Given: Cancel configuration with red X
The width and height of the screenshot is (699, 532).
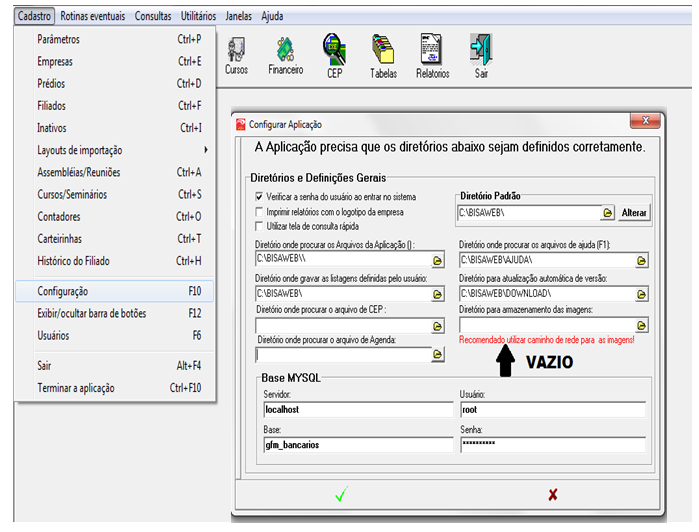Looking at the screenshot, I should [x=552, y=495].
